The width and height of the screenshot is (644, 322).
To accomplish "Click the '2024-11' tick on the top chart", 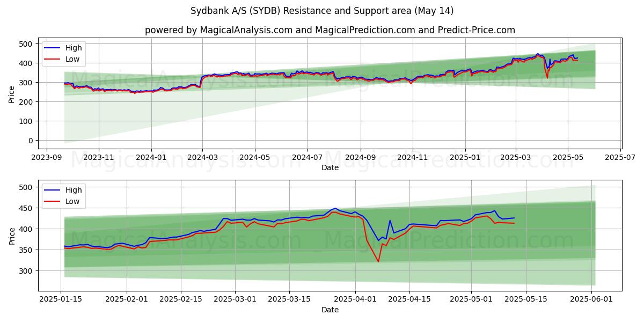I will [x=412, y=157].
